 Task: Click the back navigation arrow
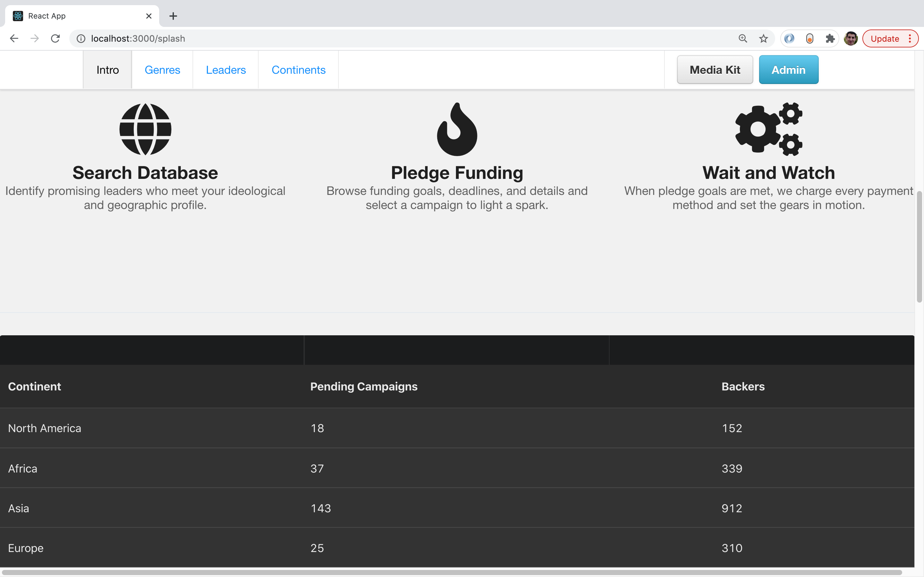pyautogui.click(x=14, y=38)
